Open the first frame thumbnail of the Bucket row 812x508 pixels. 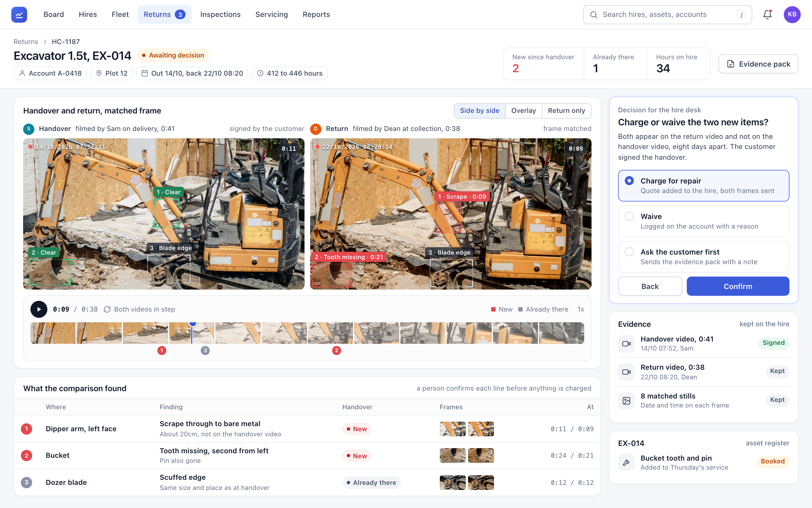(x=453, y=456)
